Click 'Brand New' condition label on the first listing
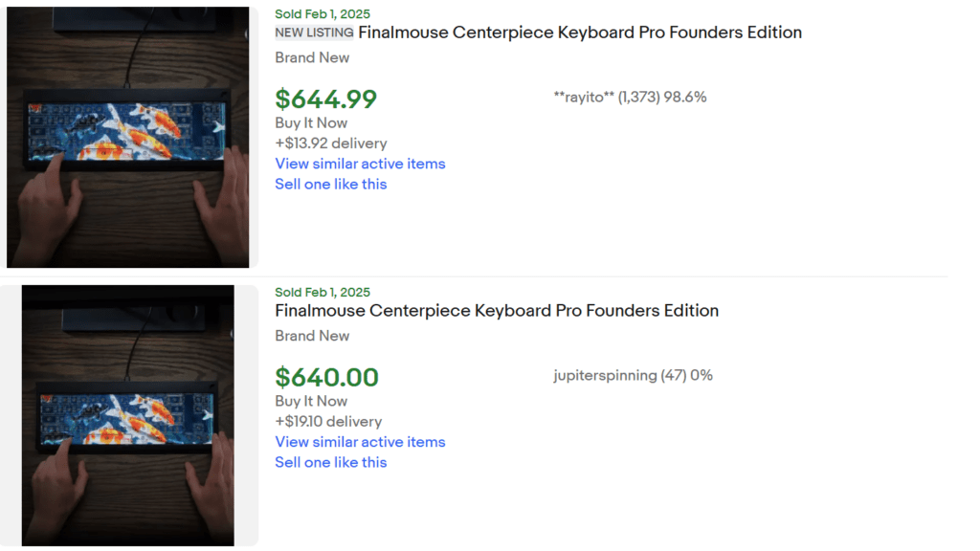The height and width of the screenshot is (551, 980). (x=312, y=57)
